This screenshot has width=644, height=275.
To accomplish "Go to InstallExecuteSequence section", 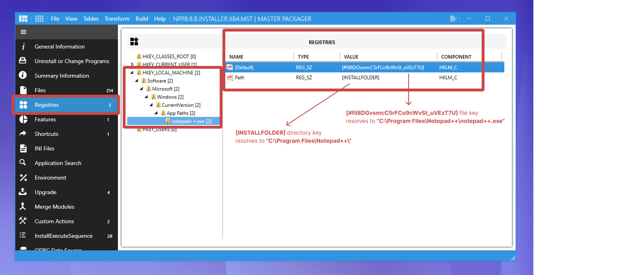I will tap(63, 236).
